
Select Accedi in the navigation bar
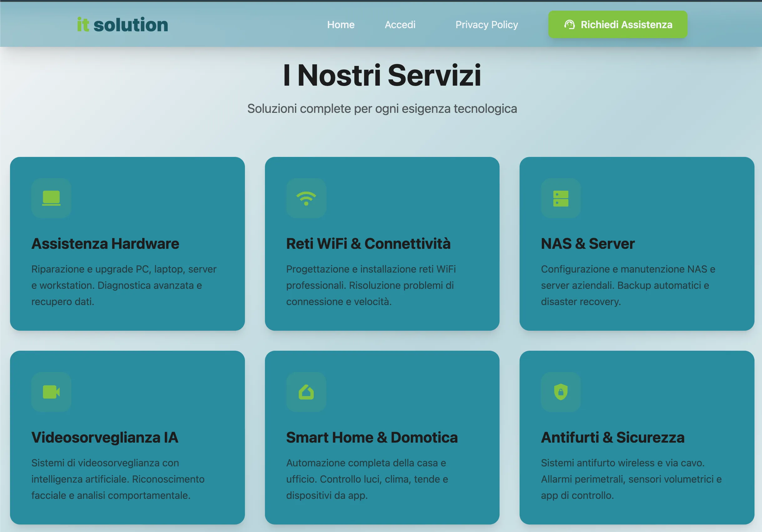point(400,25)
